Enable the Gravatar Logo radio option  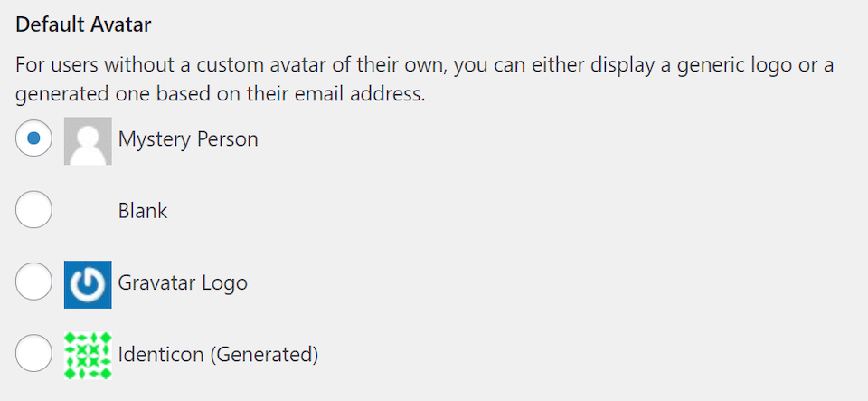pyautogui.click(x=34, y=283)
